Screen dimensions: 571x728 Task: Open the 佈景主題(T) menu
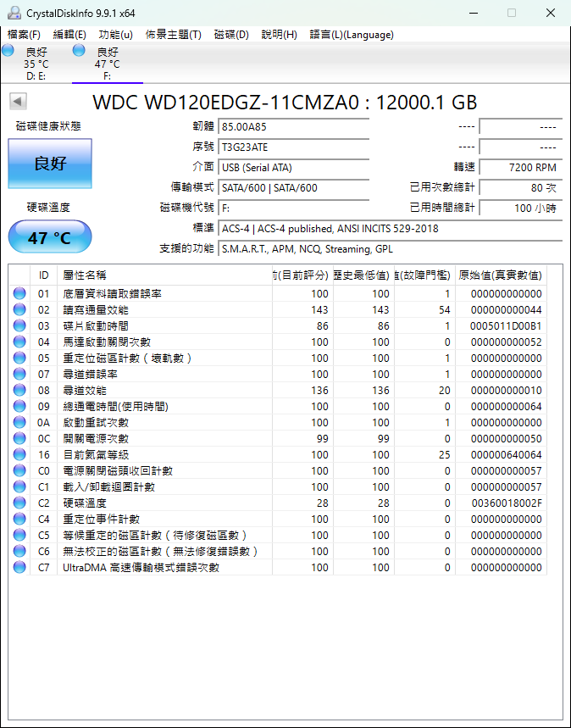tap(173, 35)
